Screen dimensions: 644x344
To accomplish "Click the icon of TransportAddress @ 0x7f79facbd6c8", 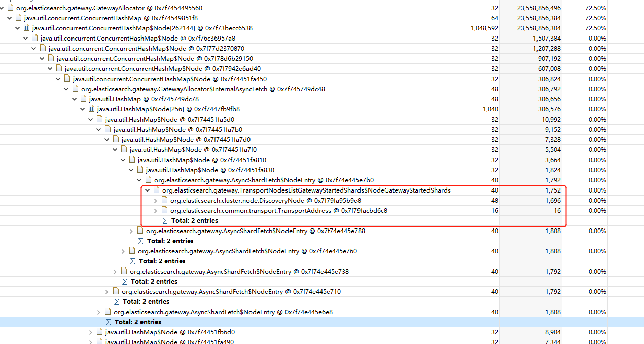I will pos(165,211).
